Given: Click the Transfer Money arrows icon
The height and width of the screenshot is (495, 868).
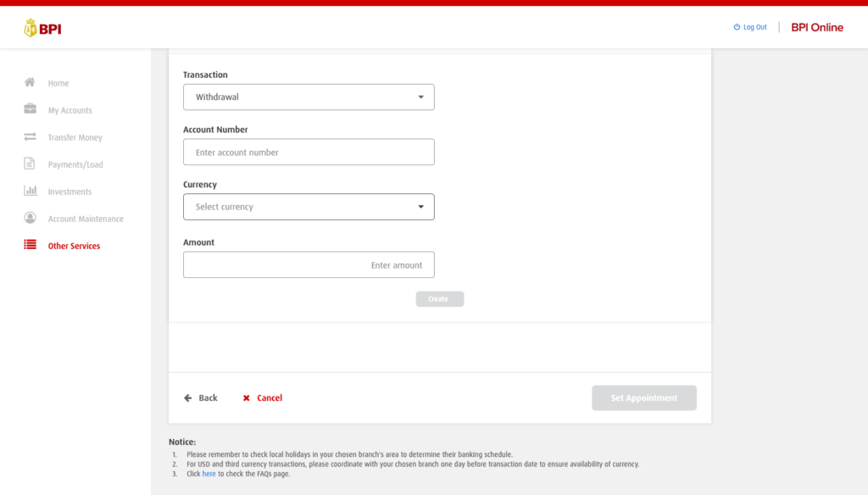Looking at the screenshot, I should click(30, 136).
